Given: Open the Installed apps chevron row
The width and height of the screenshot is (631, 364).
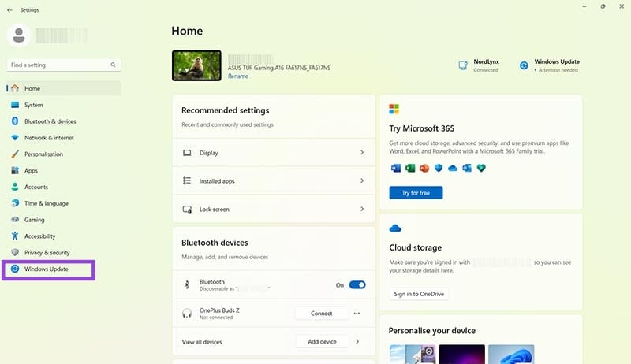Looking at the screenshot, I should tap(362, 180).
